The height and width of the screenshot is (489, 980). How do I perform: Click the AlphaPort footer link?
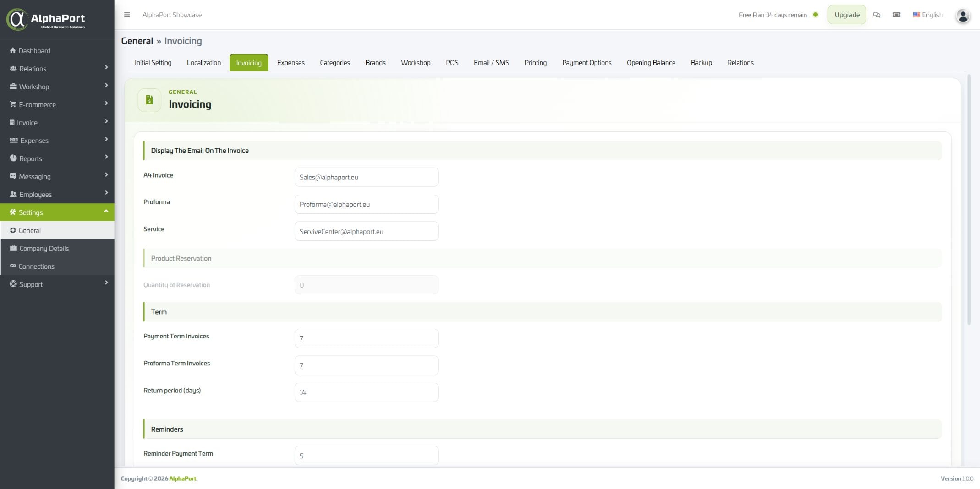[183, 478]
